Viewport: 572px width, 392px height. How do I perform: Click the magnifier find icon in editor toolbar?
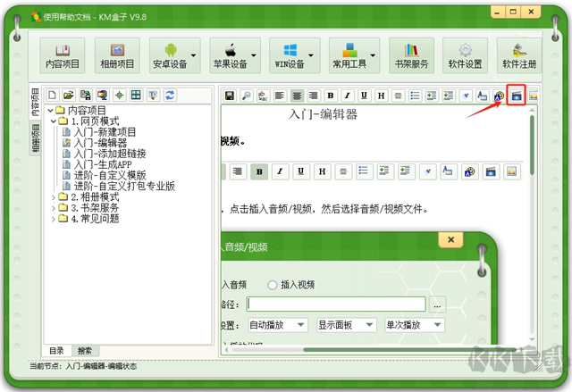tap(247, 96)
